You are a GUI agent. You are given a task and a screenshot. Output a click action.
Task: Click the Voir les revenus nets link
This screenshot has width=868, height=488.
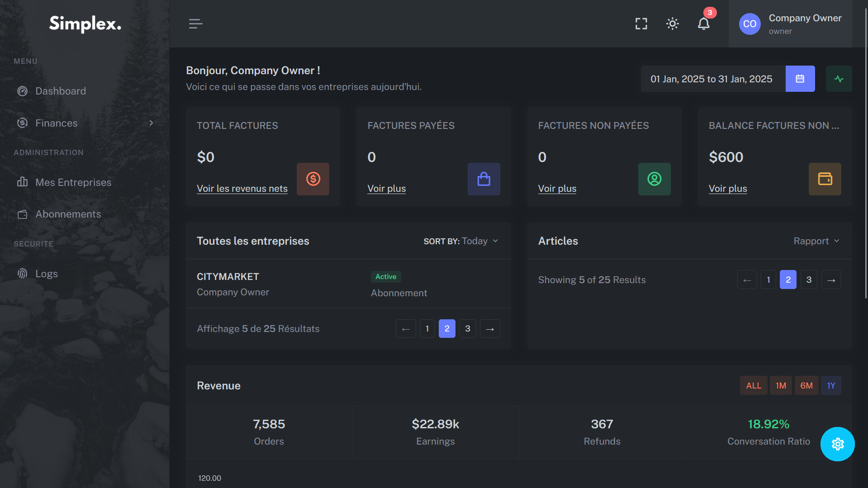[242, 189]
